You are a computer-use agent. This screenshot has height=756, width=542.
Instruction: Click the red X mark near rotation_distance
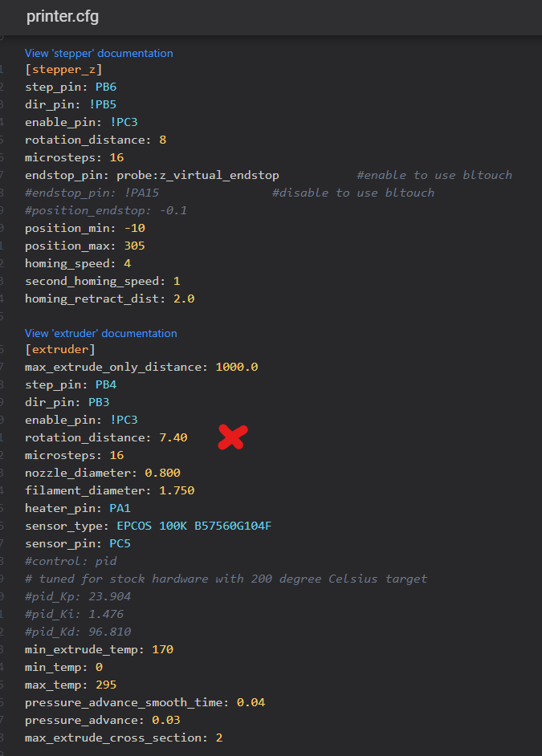point(233,437)
